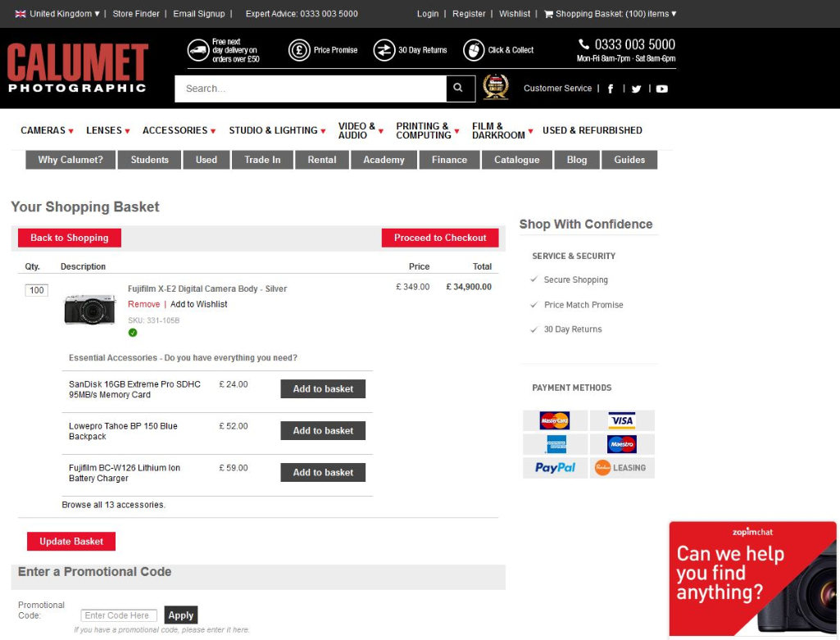Open the award badge beside search
Image resolution: width=840 pixels, height=640 pixels.
[495, 88]
